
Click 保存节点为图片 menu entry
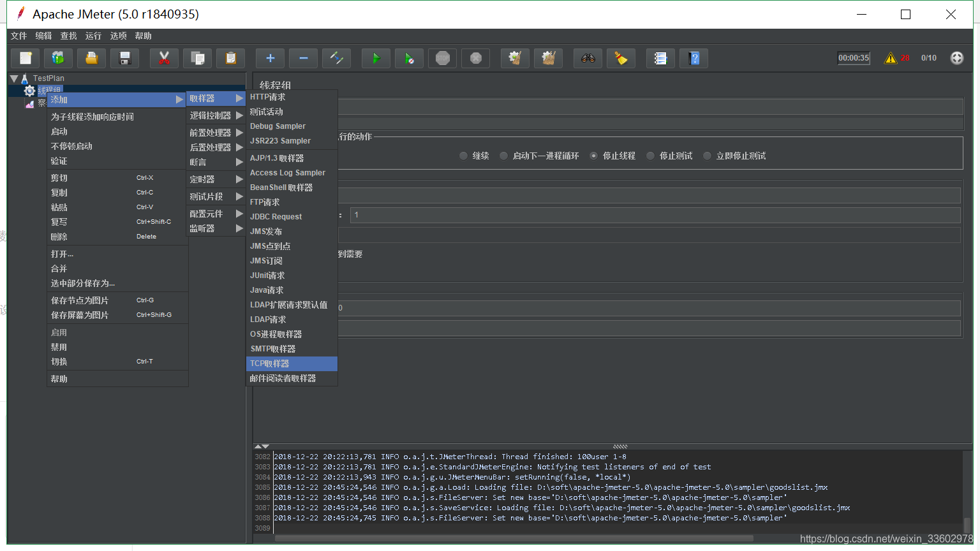pyautogui.click(x=117, y=300)
